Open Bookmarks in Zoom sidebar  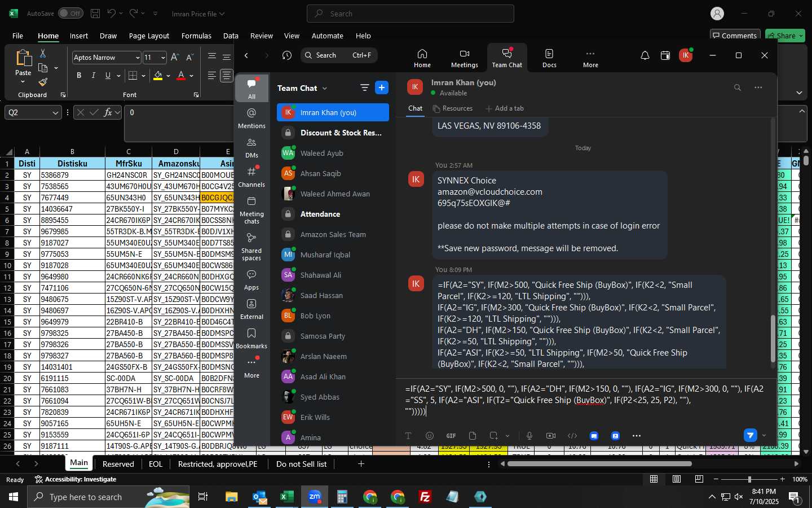(251, 339)
